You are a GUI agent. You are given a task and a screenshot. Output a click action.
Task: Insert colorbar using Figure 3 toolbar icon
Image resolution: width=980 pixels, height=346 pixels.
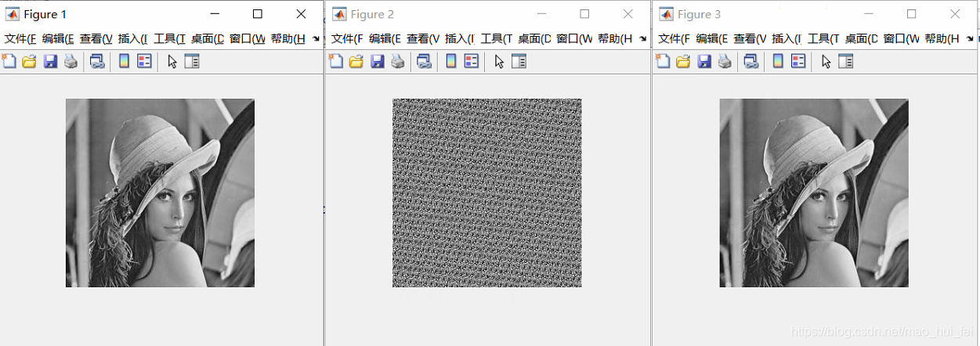[x=777, y=61]
